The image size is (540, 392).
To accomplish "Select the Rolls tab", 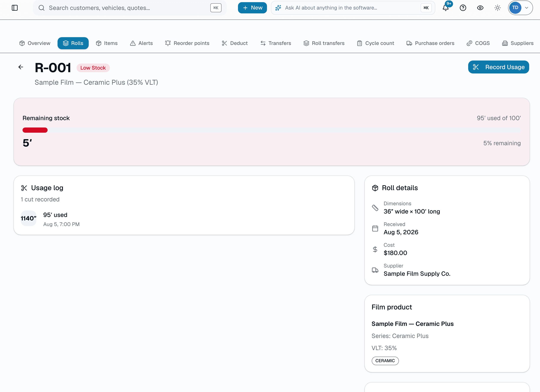I will (x=73, y=43).
